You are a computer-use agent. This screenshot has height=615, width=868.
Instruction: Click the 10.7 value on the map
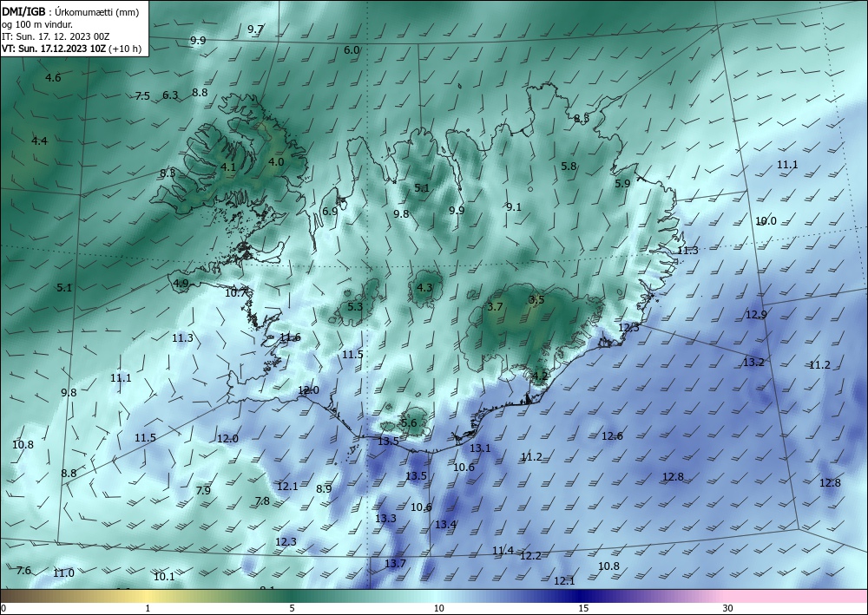[x=235, y=292]
